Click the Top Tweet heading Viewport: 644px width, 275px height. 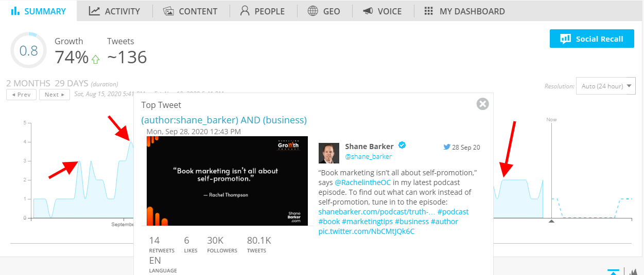161,105
